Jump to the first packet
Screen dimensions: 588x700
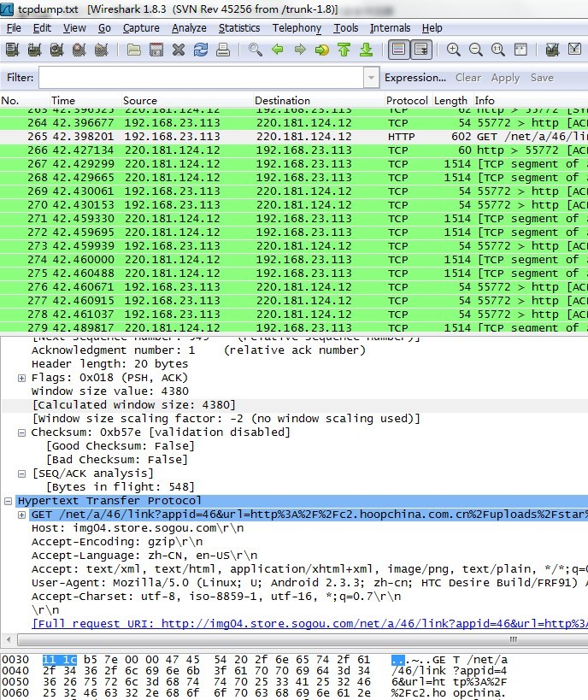[344, 50]
